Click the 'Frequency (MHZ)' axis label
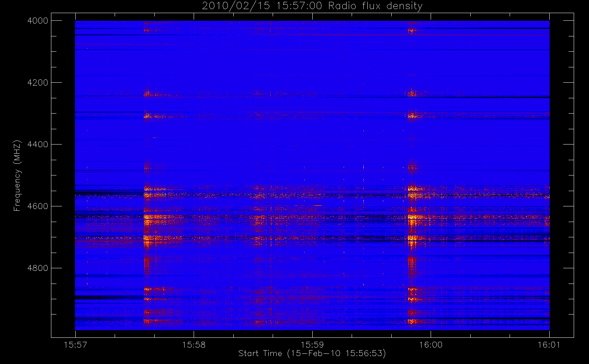 point(17,175)
